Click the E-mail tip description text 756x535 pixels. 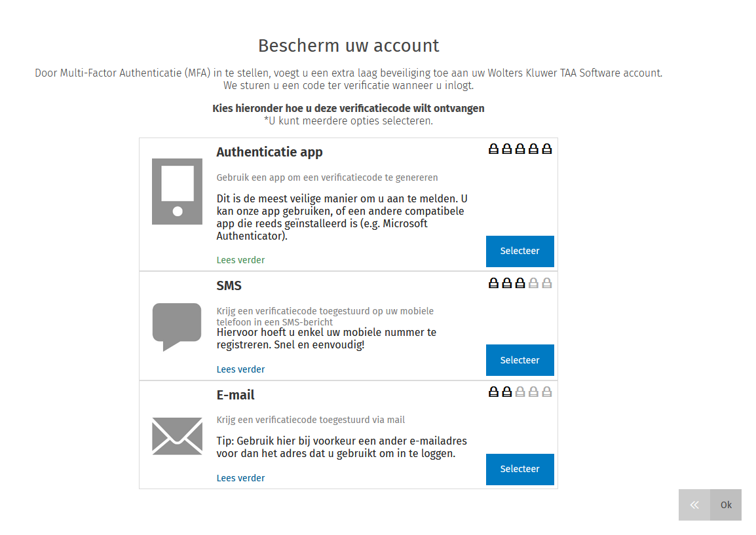(x=341, y=447)
